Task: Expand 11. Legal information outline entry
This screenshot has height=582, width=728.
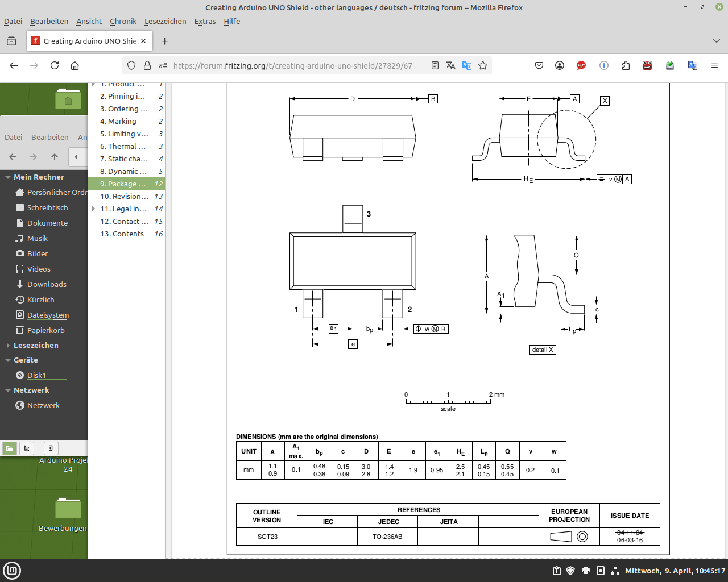Action: (93, 209)
